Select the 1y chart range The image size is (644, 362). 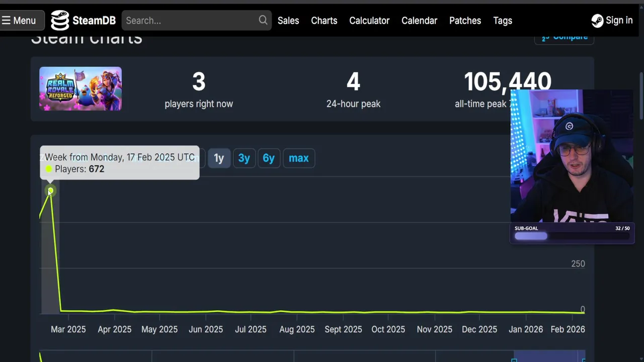tap(219, 158)
